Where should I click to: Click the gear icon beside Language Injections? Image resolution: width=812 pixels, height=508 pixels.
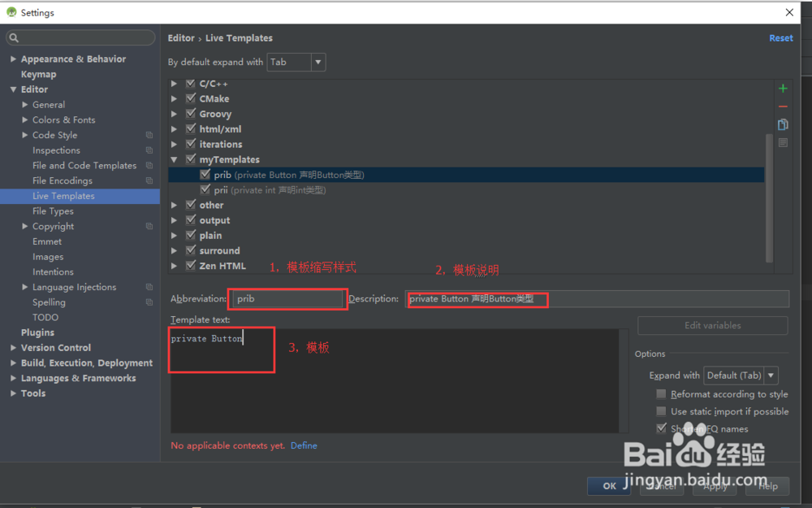coord(149,286)
